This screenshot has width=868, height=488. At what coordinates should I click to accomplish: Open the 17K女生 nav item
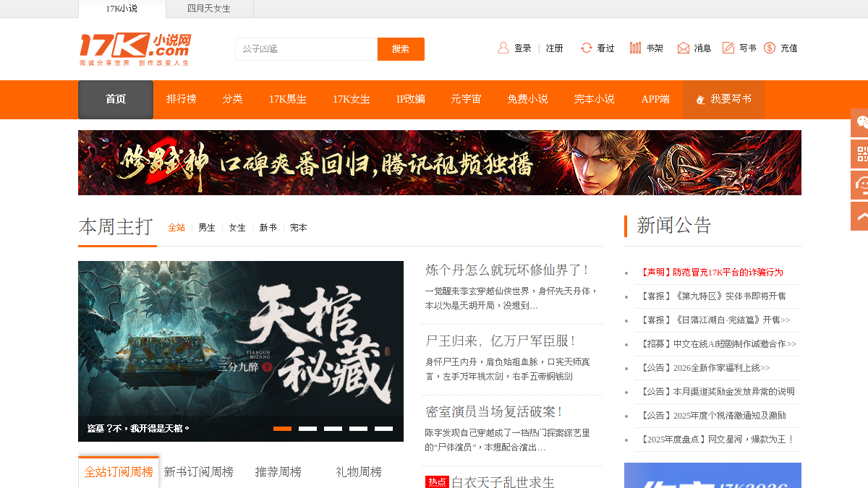pos(352,100)
